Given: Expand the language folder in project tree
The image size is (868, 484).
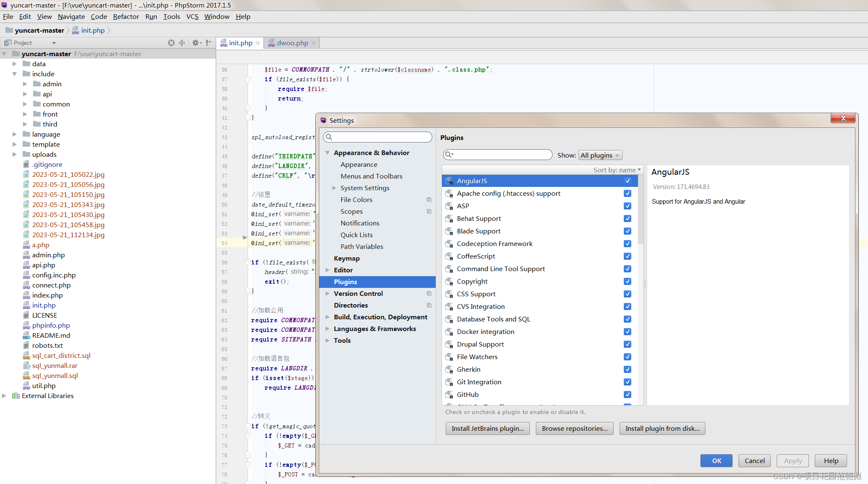Looking at the screenshot, I should coord(15,135).
